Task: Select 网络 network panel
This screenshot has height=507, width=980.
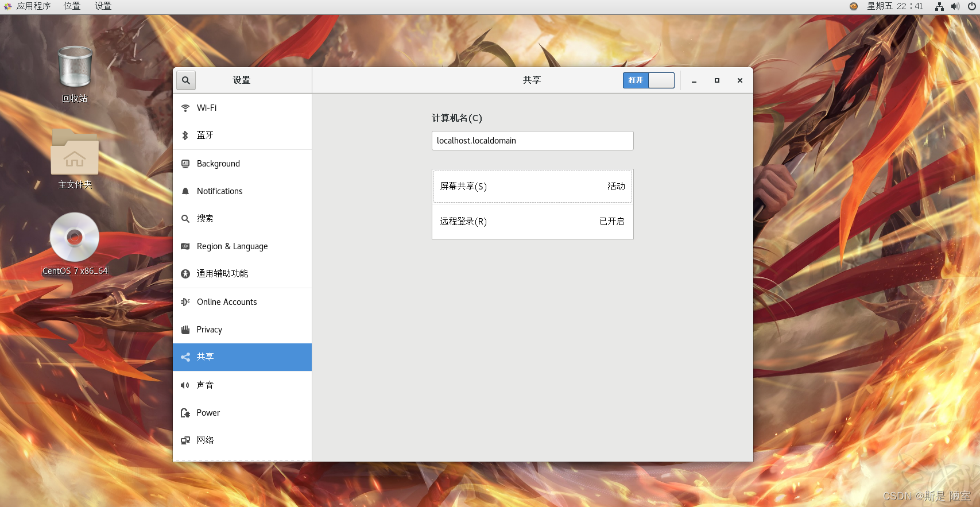Action: click(242, 440)
